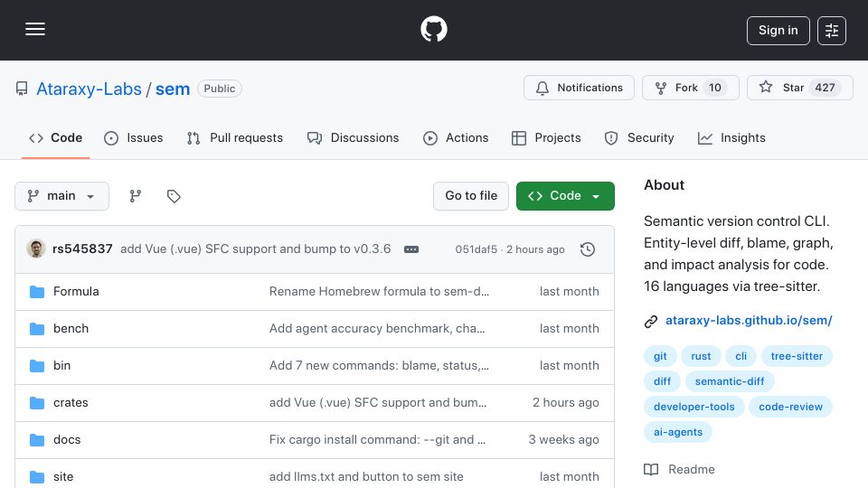Open 'Add 7 new commands' commit message
The width and height of the screenshot is (868, 488).
379,366
